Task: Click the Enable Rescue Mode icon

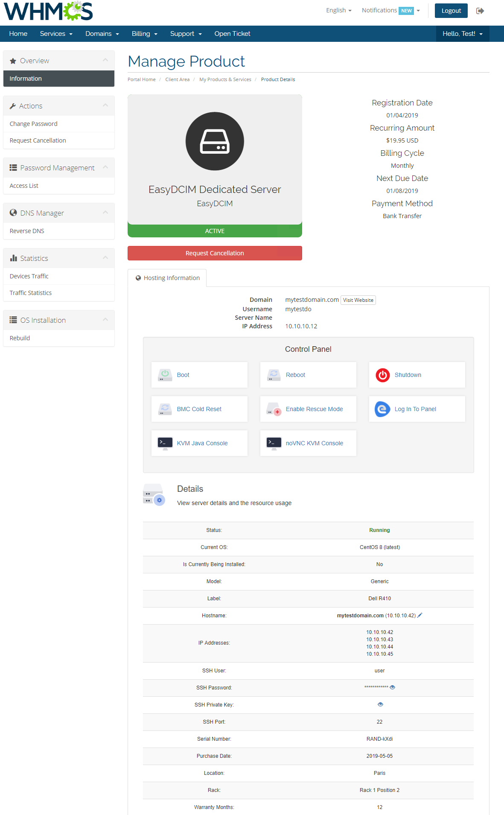Action: click(x=274, y=409)
